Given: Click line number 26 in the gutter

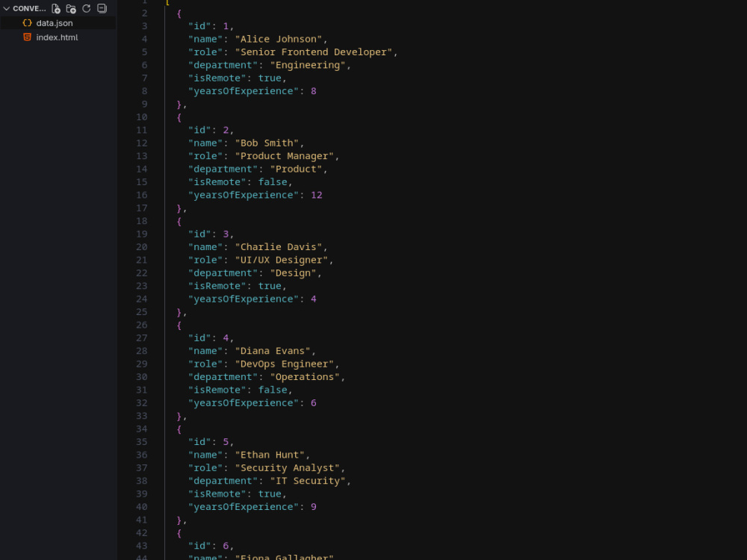Looking at the screenshot, I should point(141,325).
